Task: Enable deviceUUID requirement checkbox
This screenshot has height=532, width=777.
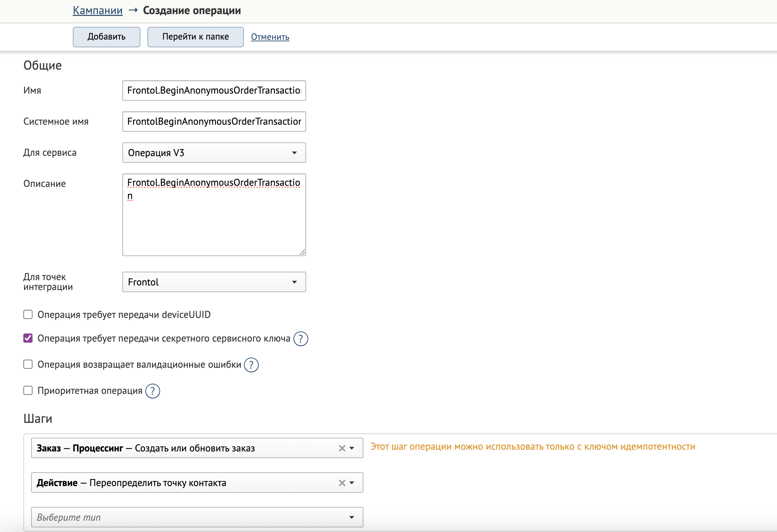Action: [28, 314]
